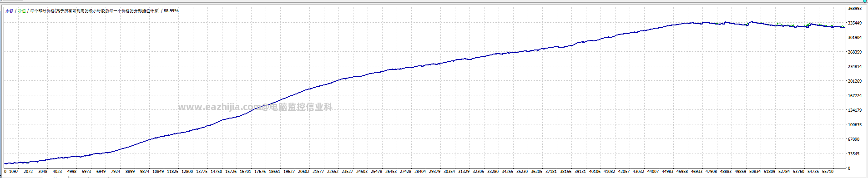
Task: Click the 44007 x-axis label
Action: pos(653,172)
